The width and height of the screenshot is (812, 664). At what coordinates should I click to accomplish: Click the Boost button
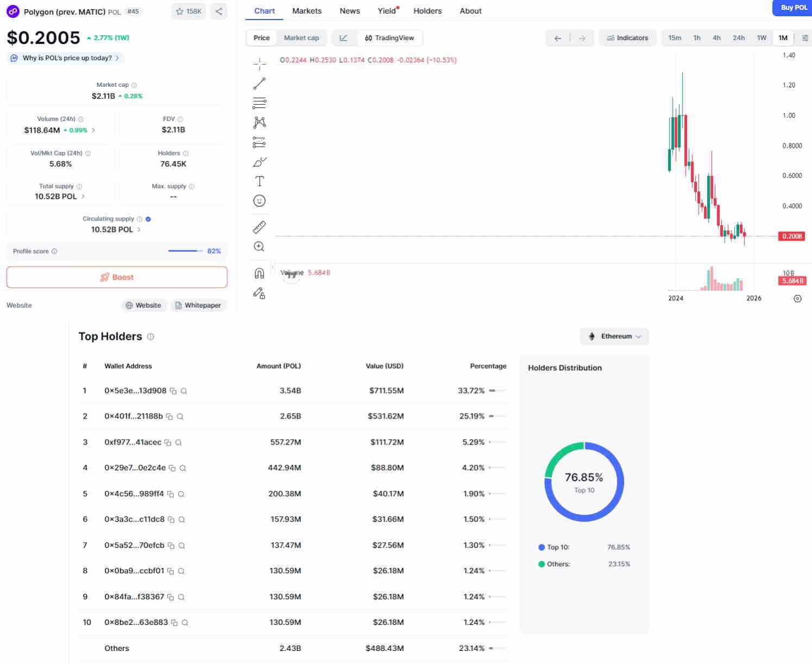point(117,277)
